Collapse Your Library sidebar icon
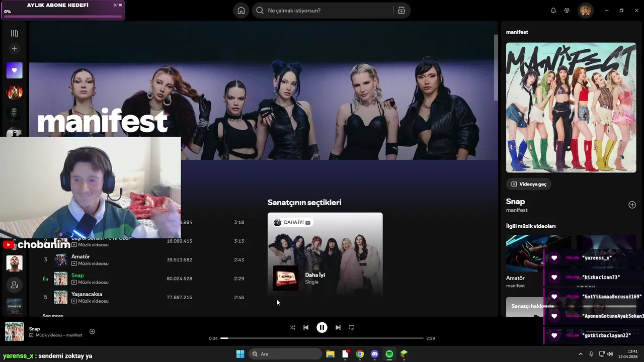The height and width of the screenshot is (362, 644). tap(14, 33)
